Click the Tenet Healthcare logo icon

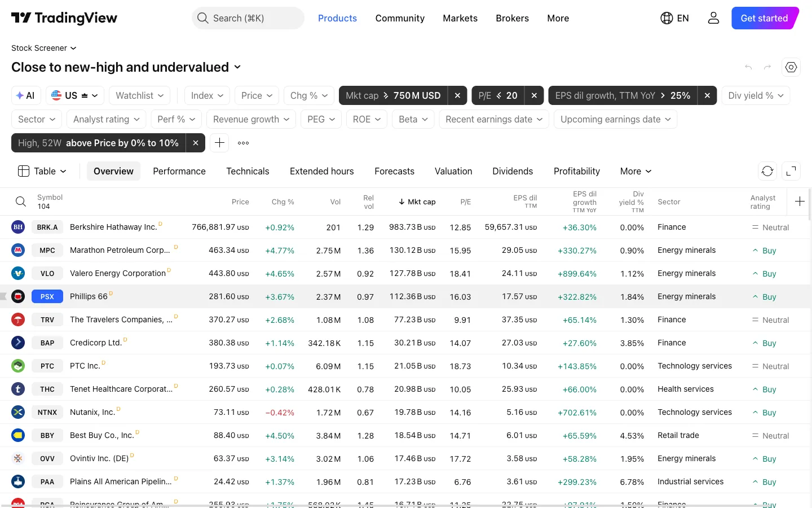tap(18, 389)
